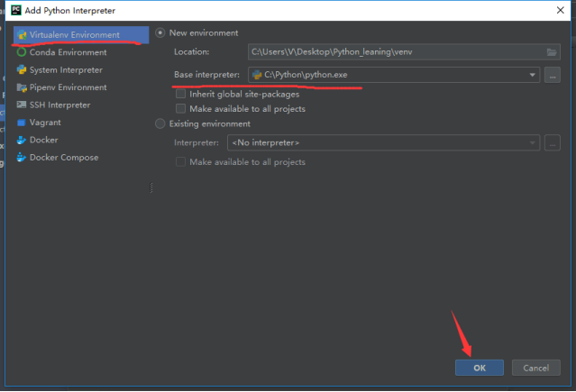Click the Docker whale icon
This screenshot has height=392, width=576.
pyautogui.click(x=22, y=140)
